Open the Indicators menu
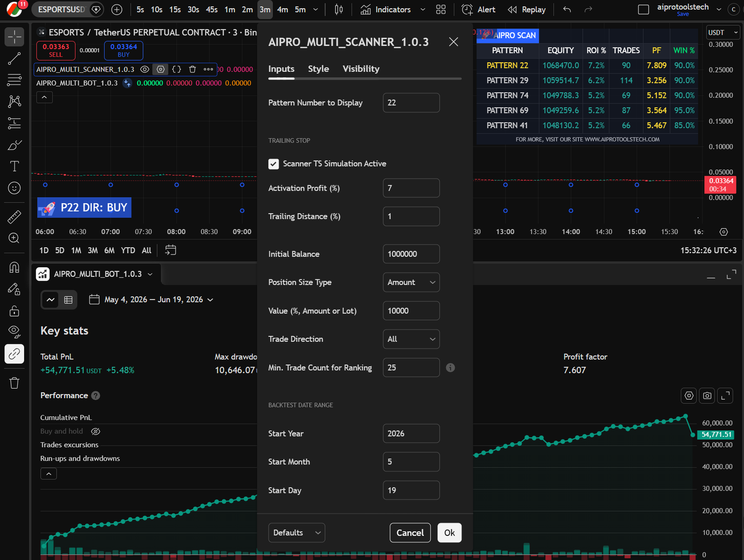 point(386,9)
